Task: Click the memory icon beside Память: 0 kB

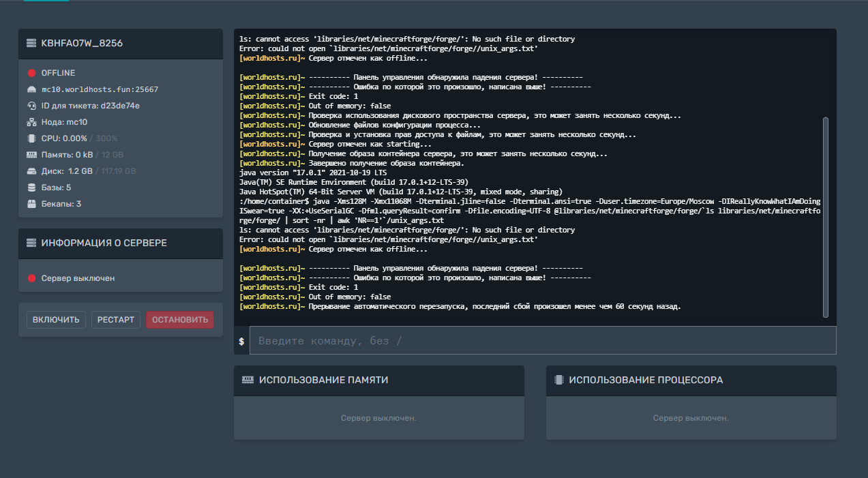Action: pyautogui.click(x=31, y=155)
